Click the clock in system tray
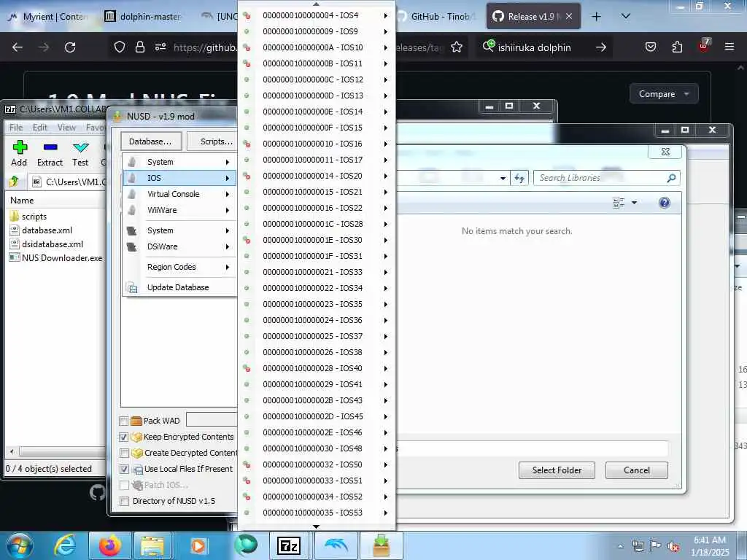 [x=710, y=545]
